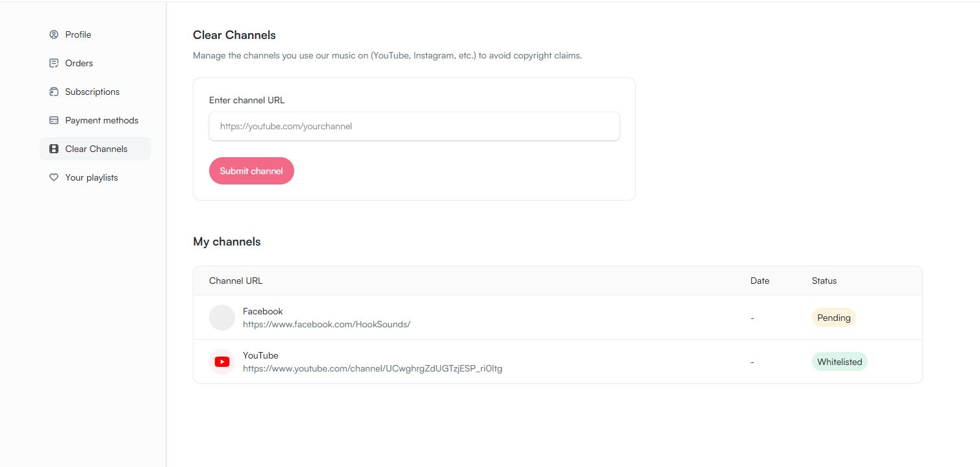This screenshot has height=467, width=980.
Task: Click the Profile user icon
Action: coord(54,34)
